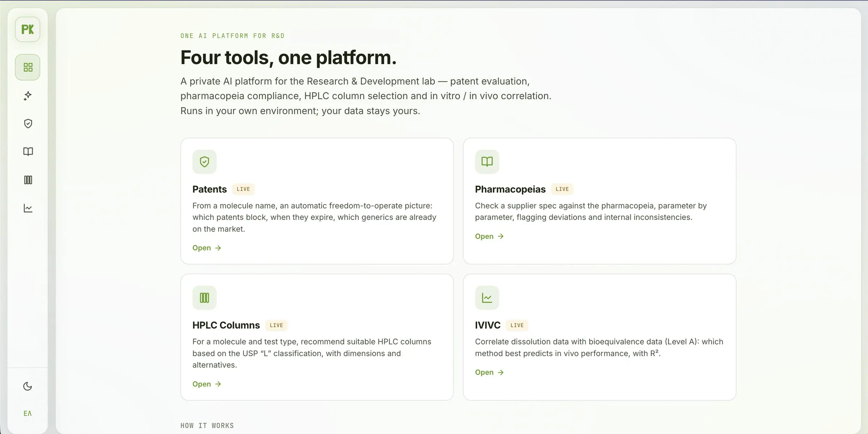This screenshot has height=434, width=868.
Task: Click the LIVE badge next to HPLC Columns
Action: [x=276, y=325]
